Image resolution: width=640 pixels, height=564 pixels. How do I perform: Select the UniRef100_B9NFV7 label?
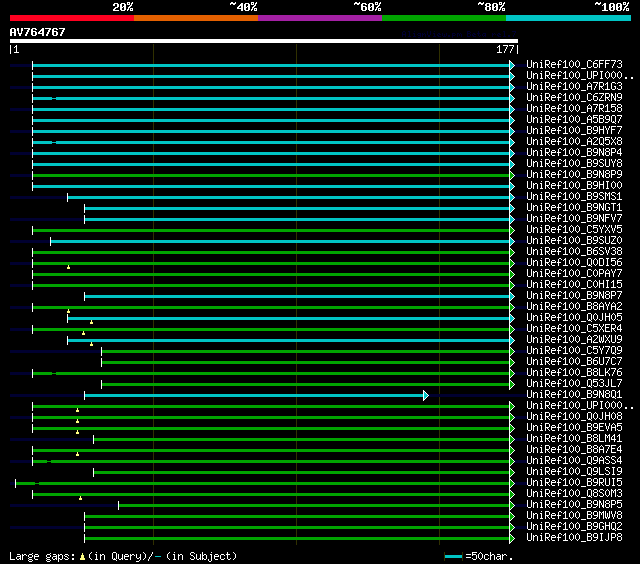coord(574,219)
